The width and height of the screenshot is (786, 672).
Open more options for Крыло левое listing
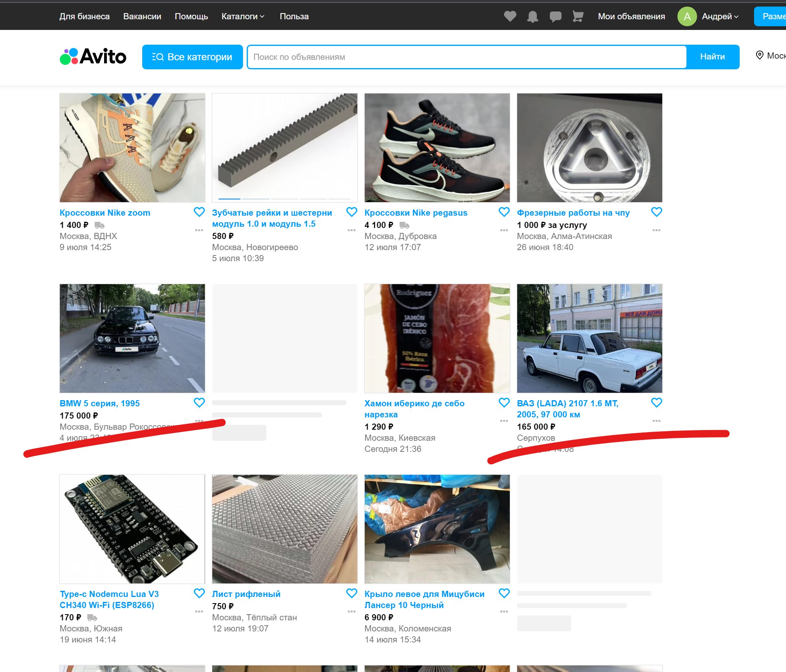coord(504,611)
